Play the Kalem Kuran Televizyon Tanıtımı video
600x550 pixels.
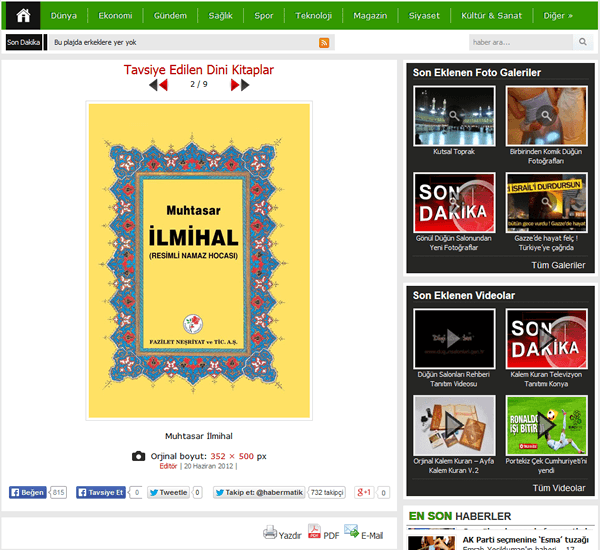pyautogui.click(x=546, y=339)
